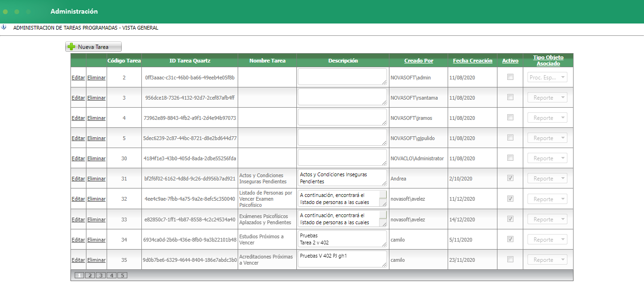Screen dimensions: 644x298
Task: Toggle Activo checkbox for task code 32
Action: pyautogui.click(x=510, y=198)
